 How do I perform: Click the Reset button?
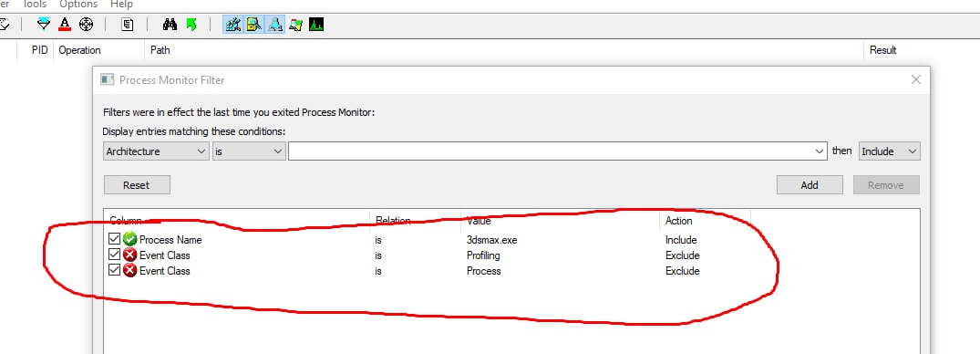tap(137, 185)
